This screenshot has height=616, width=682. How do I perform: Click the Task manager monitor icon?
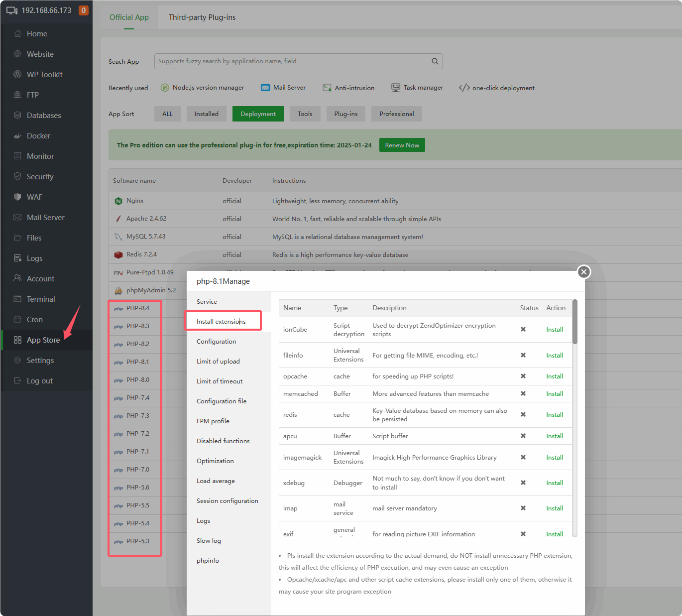[396, 88]
